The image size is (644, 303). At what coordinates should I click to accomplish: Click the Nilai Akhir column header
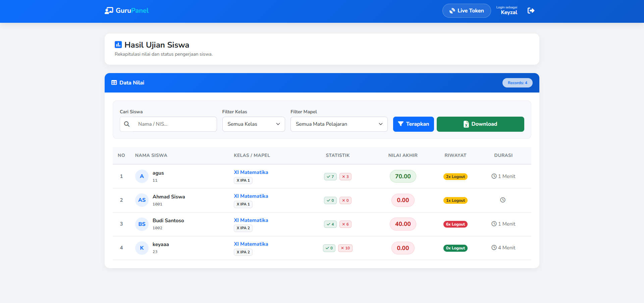coord(402,155)
